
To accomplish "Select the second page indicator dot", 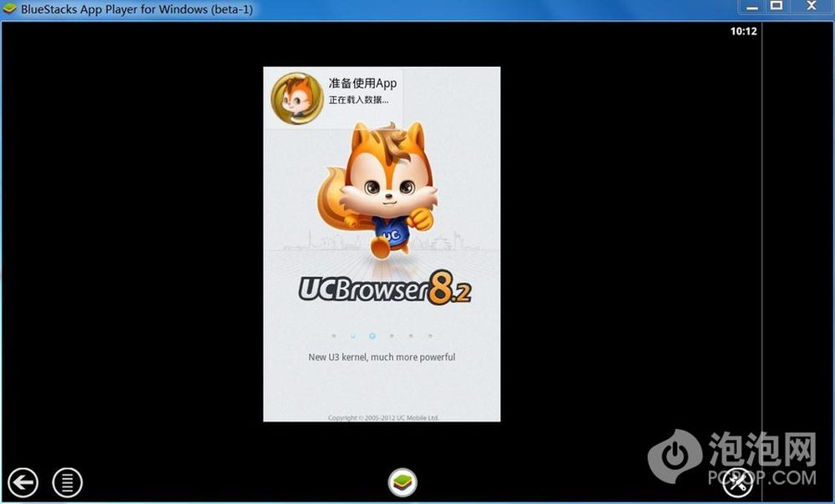I will (352, 336).
